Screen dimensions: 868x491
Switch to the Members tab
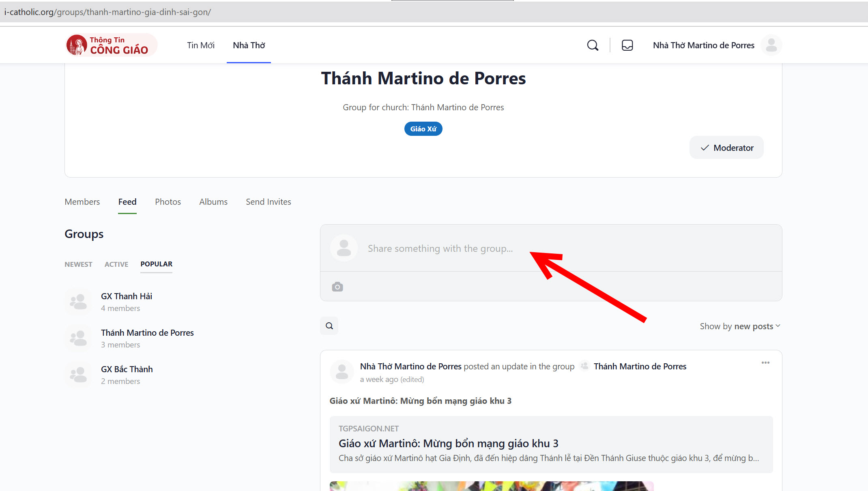click(x=82, y=202)
